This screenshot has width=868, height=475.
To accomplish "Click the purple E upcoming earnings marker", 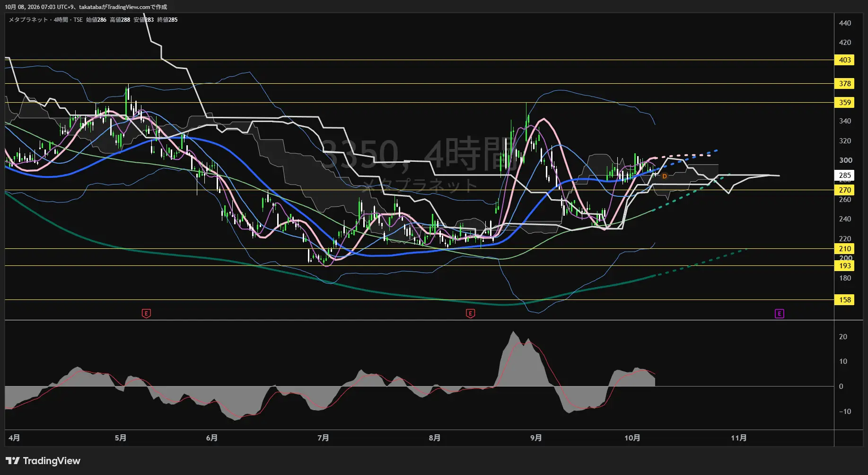I will (780, 313).
